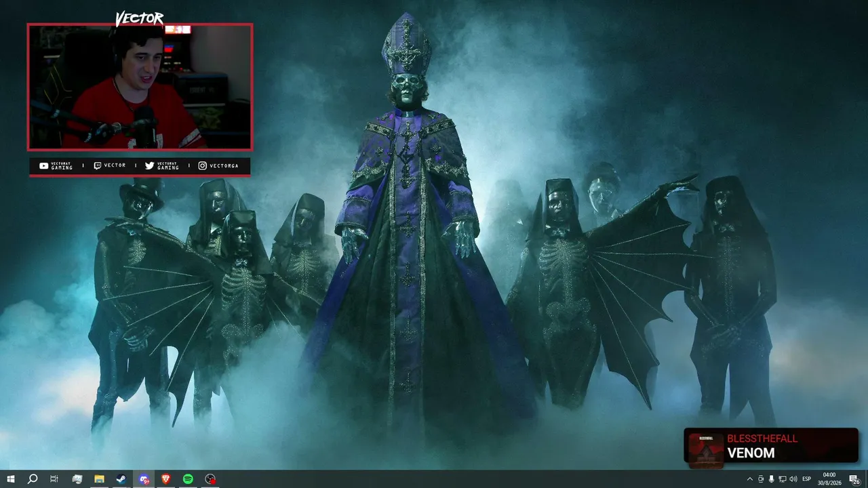Click the microphone tray icon
Screen dimensions: 868x488
coord(771,479)
